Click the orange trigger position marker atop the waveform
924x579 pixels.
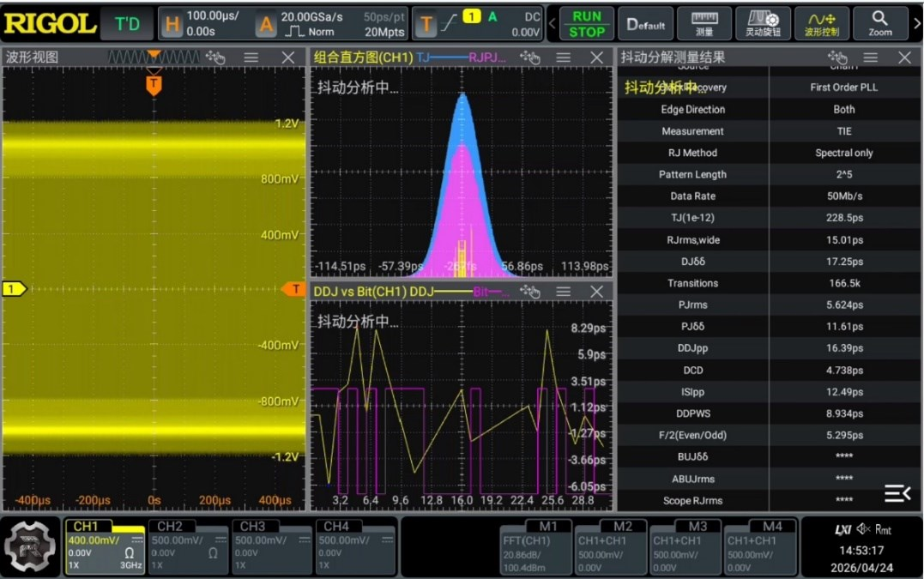[x=154, y=85]
